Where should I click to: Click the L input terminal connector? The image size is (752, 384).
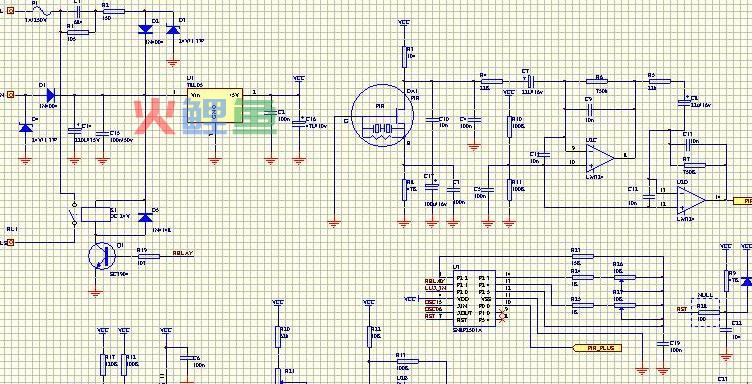pos(10,10)
